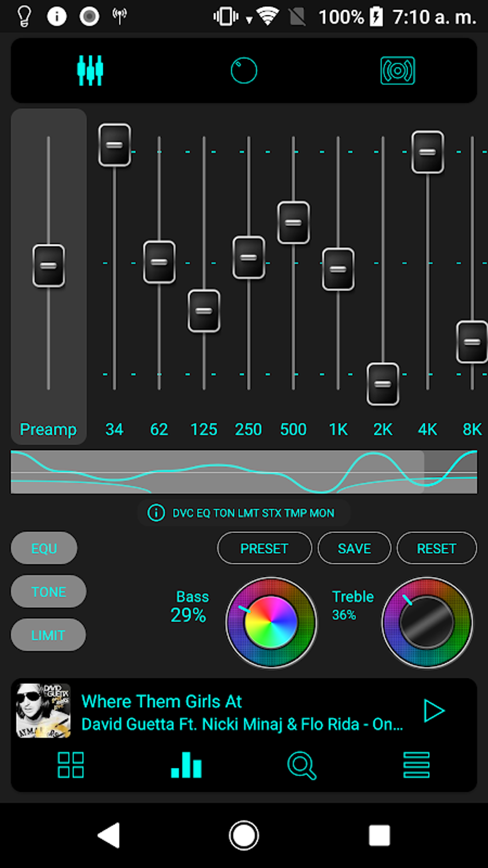Click the 1K band slider handle
This screenshot has height=868, width=488.
[x=338, y=269]
